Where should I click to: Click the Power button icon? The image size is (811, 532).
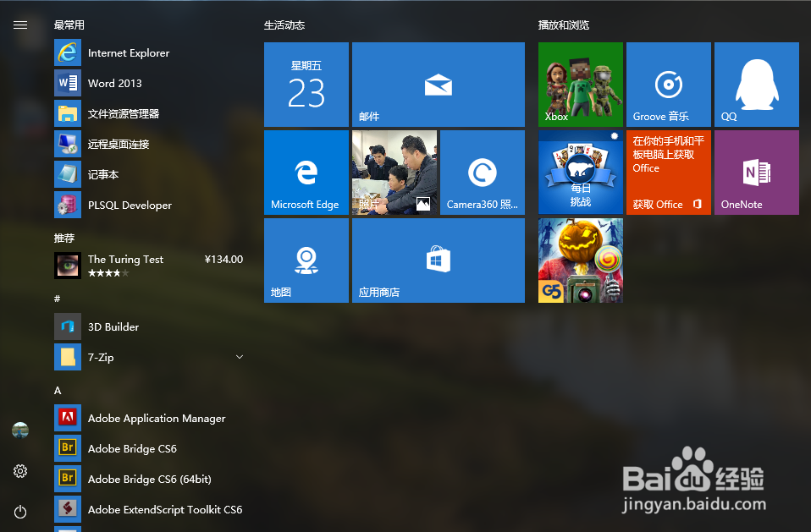tap(20, 512)
